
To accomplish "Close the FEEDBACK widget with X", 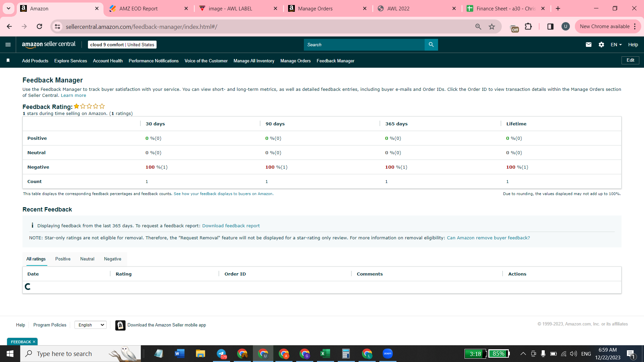I will click(34, 342).
